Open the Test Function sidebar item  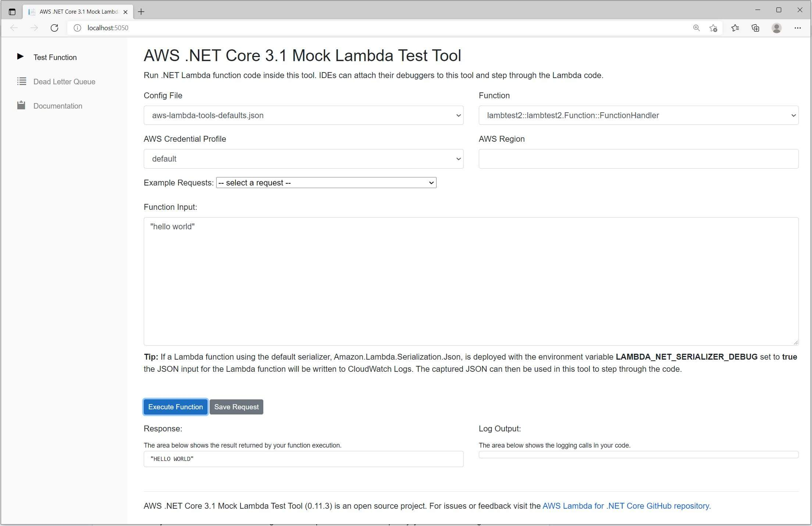(x=55, y=57)
